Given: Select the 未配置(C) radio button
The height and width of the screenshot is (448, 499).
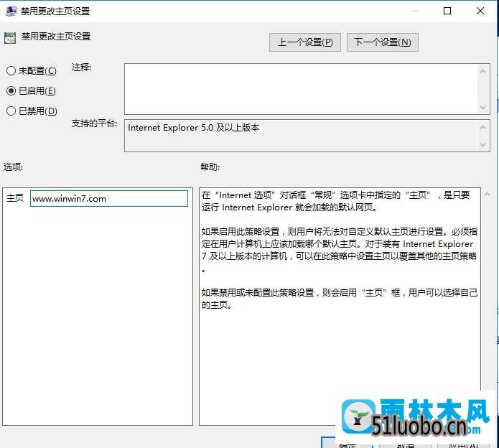Looking at the screenshot, I should (x=11, y=71).
